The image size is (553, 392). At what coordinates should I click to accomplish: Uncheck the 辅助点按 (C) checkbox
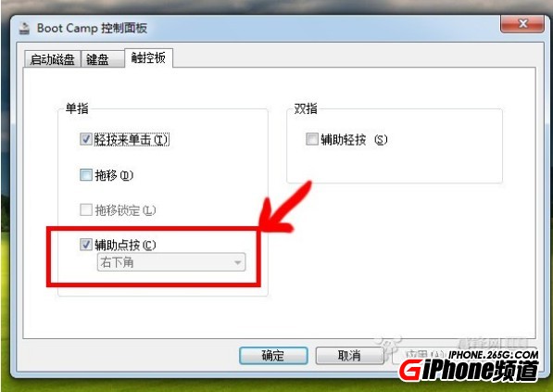pos(86,244)
